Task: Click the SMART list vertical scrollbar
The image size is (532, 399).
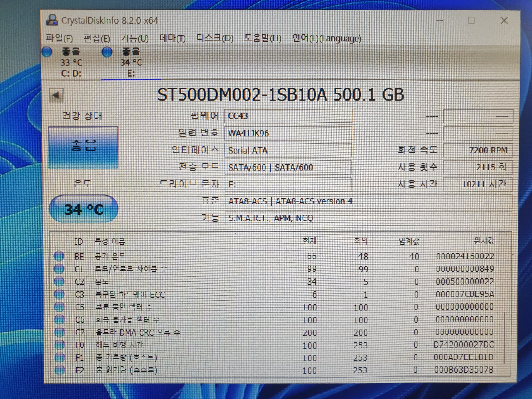Action: [x=504, y=337]
